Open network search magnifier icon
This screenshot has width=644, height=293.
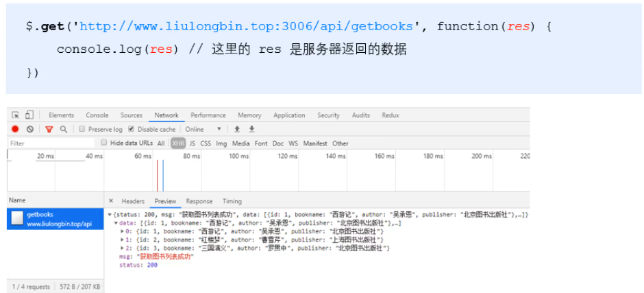tap(64, 129)
